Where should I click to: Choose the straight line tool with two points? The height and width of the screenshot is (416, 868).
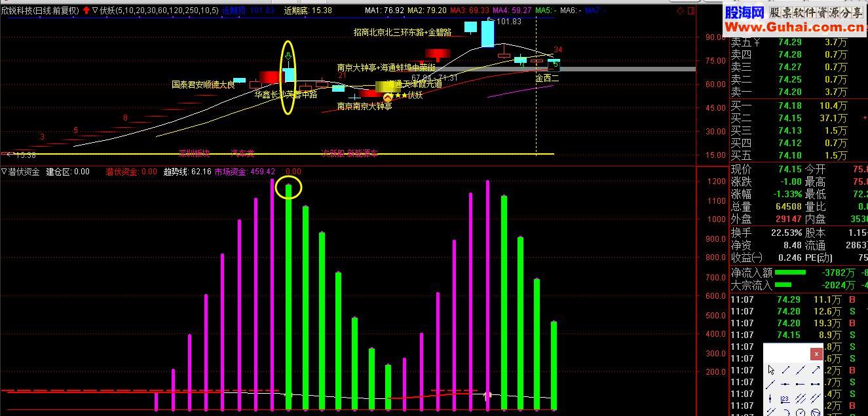pos(801,369)
